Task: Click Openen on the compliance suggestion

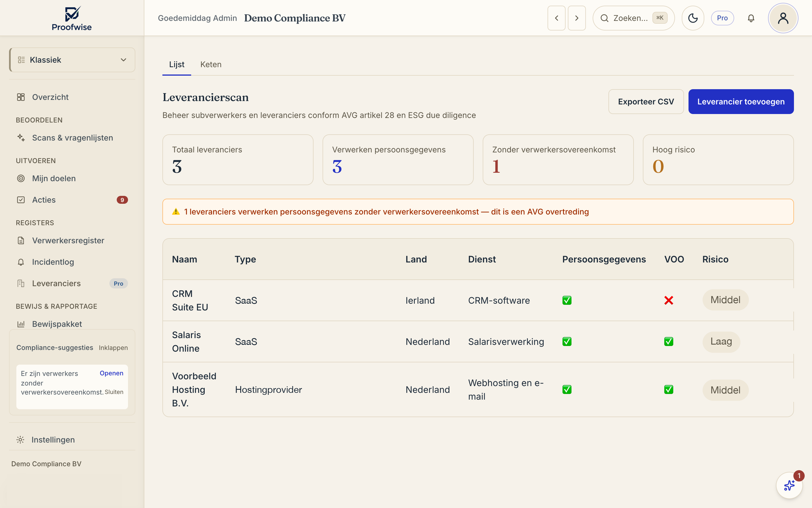Action: [x=111, y=373]
